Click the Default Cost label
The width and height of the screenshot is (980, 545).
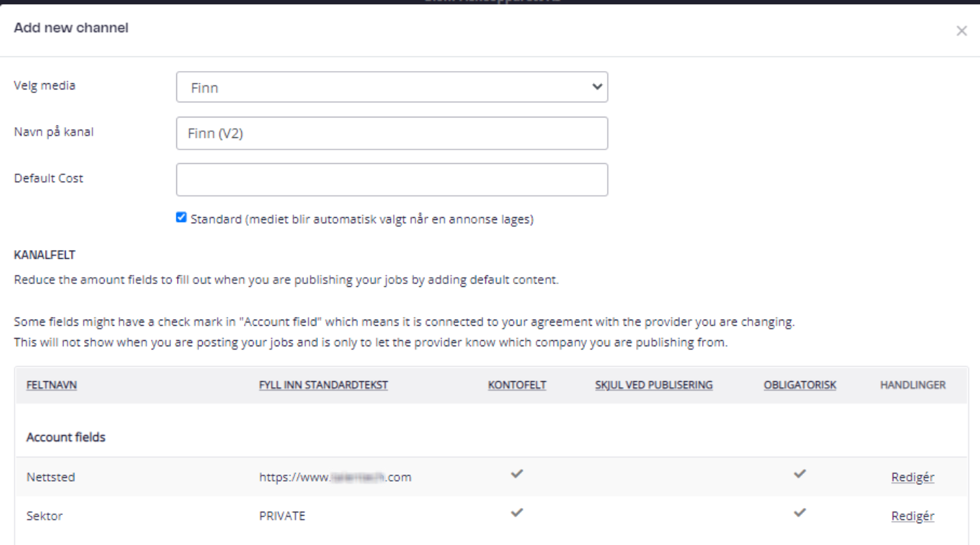[49, 178]
